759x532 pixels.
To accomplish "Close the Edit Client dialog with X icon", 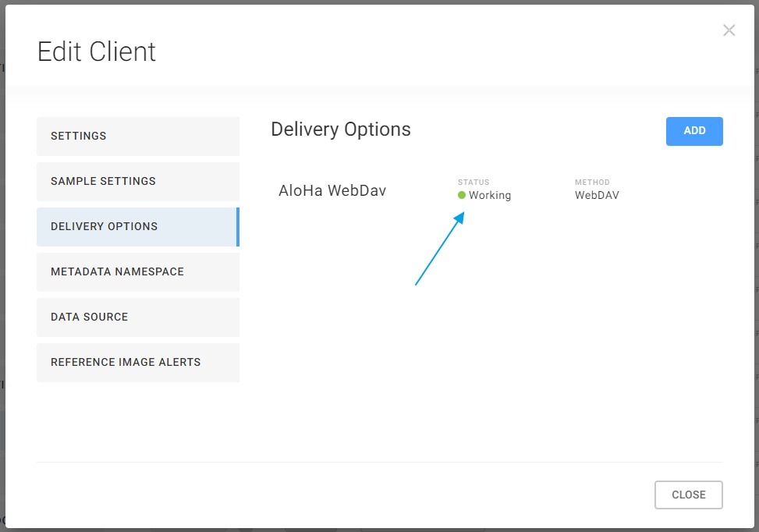I will tap(729, 30).
